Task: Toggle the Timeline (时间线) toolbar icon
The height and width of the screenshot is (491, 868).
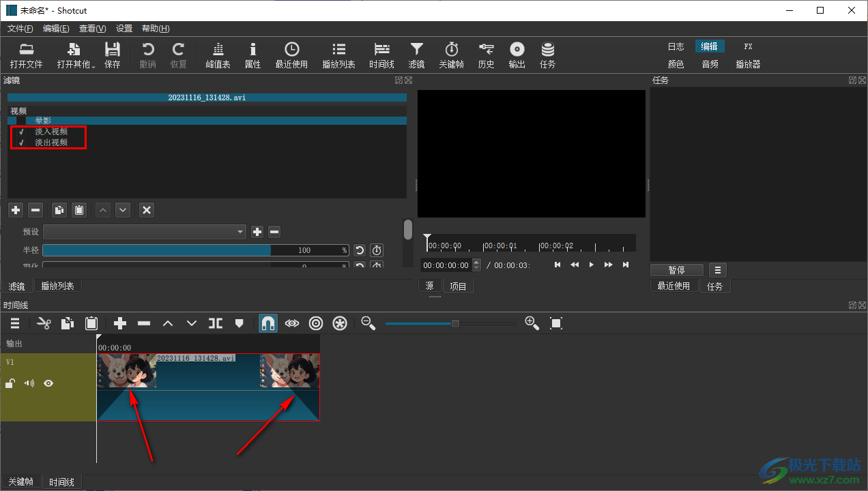Action: (x=381, y=55)
